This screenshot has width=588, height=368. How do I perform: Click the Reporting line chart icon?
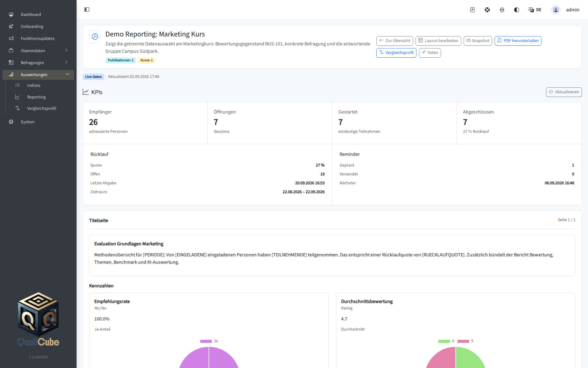click(17, 97)
